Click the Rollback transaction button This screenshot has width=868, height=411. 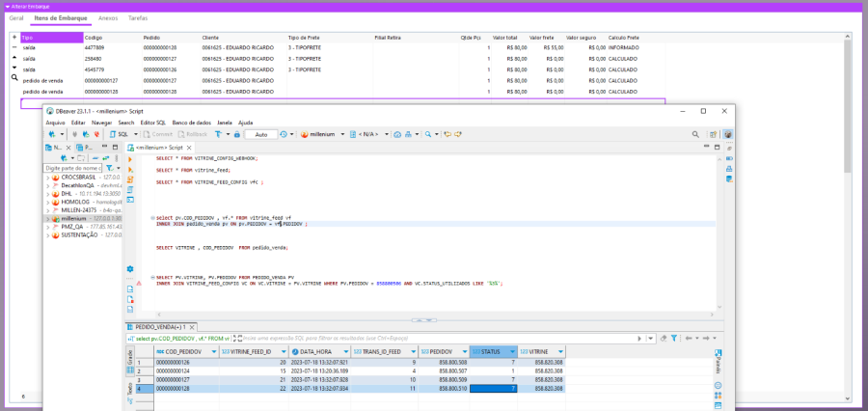[x=193, y=134]
